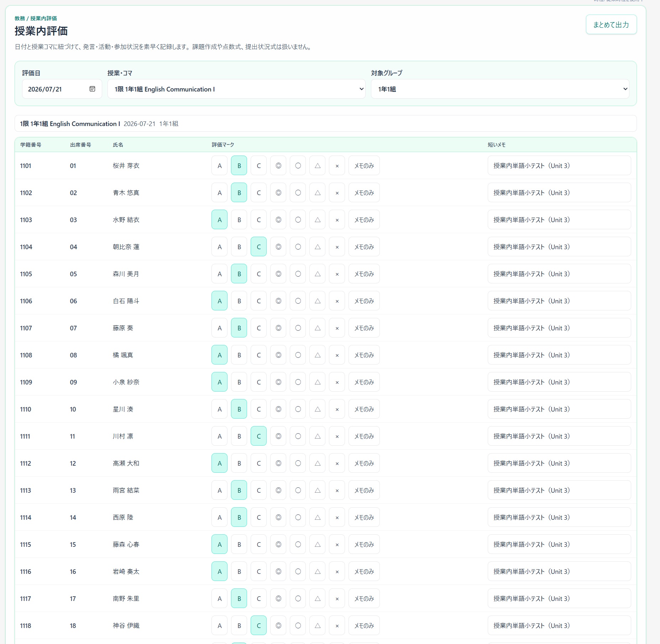Viewport: 660px width, 644px height.
Task: Set grade B for 小泉 紗奈
Action: tap(239, 382)
